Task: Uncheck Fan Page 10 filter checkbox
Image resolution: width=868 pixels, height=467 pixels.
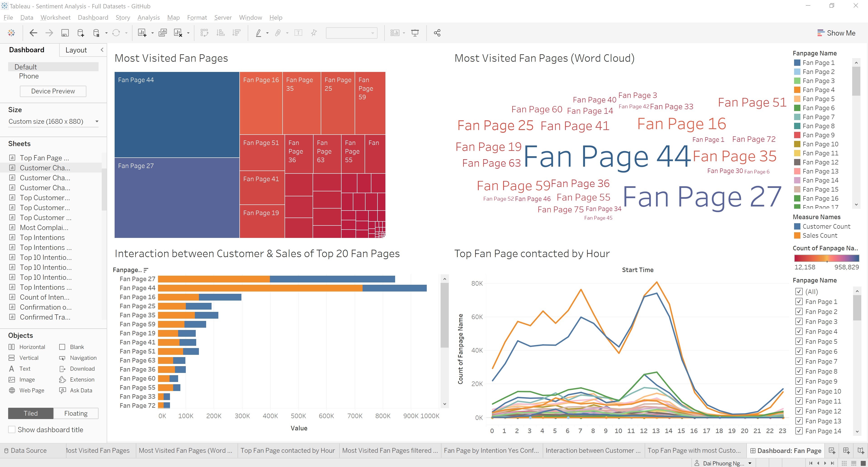Action: click(x=799, y=391)
